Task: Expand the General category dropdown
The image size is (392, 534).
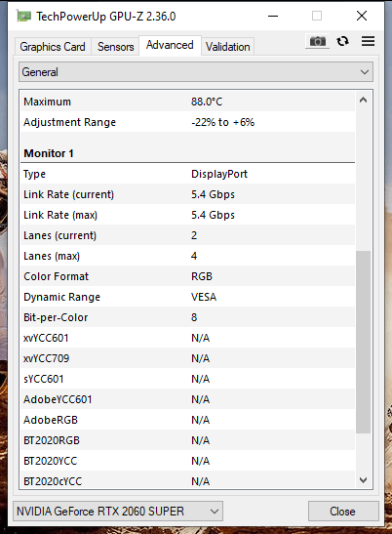Action: point(196,72)
